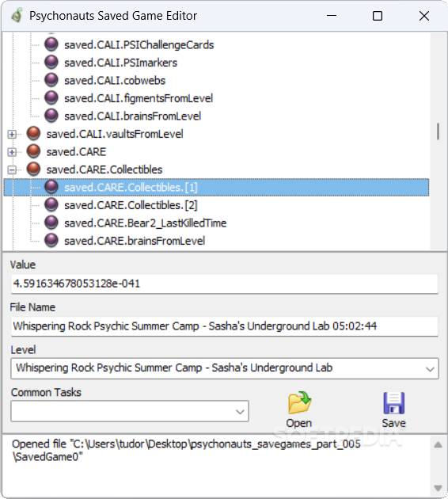Select saved.CARE.Bear2_LastKilledTime entry
The image size is (448, 499).
pos(146,223)
